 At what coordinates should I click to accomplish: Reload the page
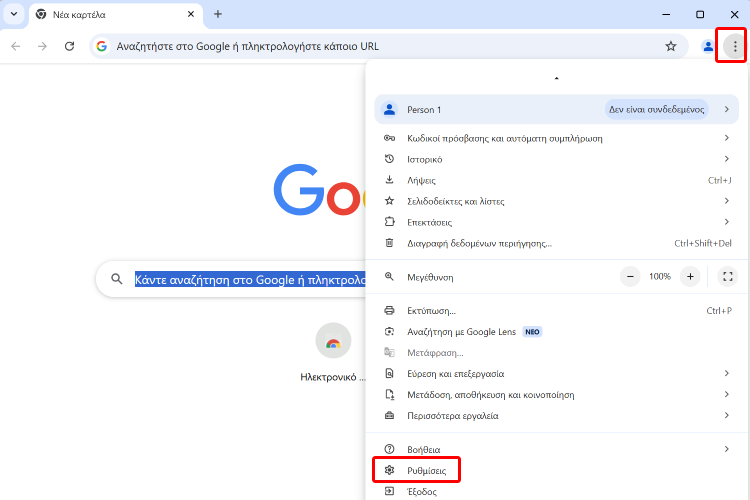click(69, 46)
